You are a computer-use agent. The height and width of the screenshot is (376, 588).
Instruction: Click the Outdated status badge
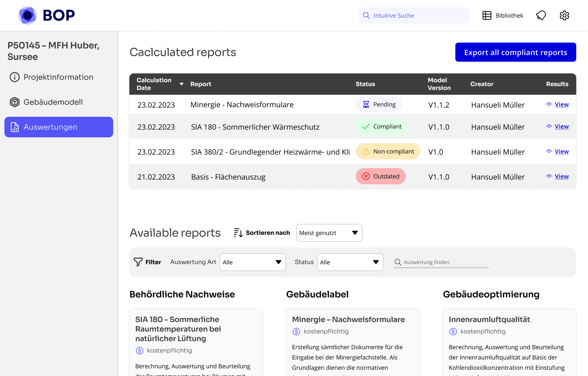(x=381, y=177)
